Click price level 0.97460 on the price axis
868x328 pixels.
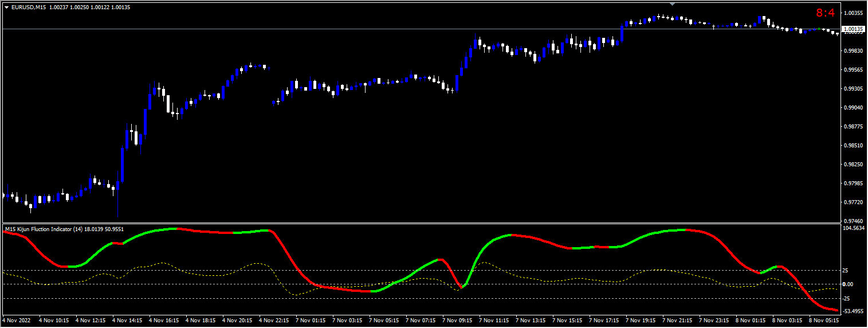pyautogui.click(x=854, y=221)
